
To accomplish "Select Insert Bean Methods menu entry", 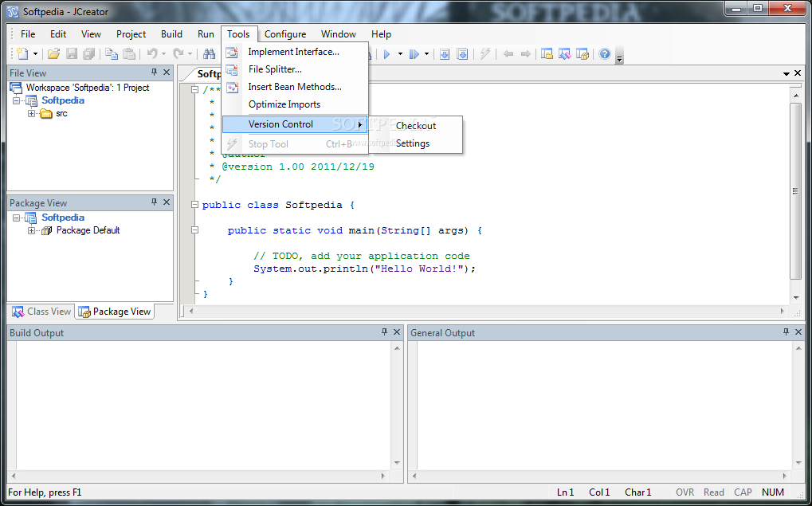I will point(295,87).
